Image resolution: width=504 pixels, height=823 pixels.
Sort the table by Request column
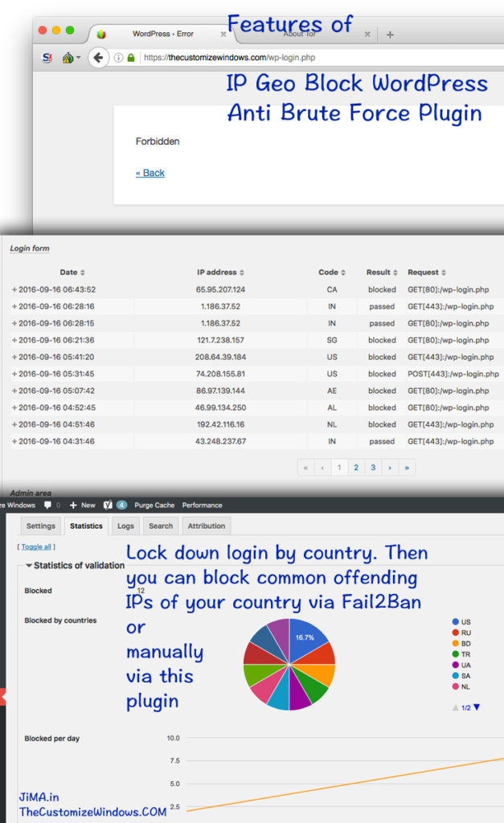pos(427,272)
